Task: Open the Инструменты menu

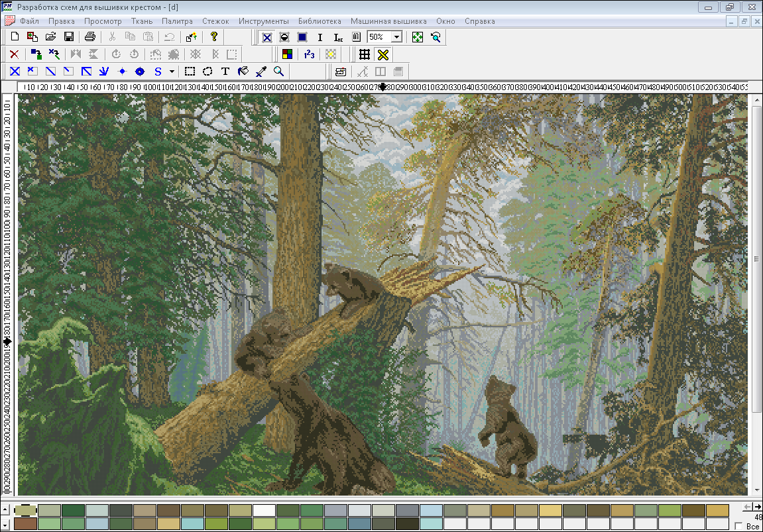Action: tap(263, 21)
